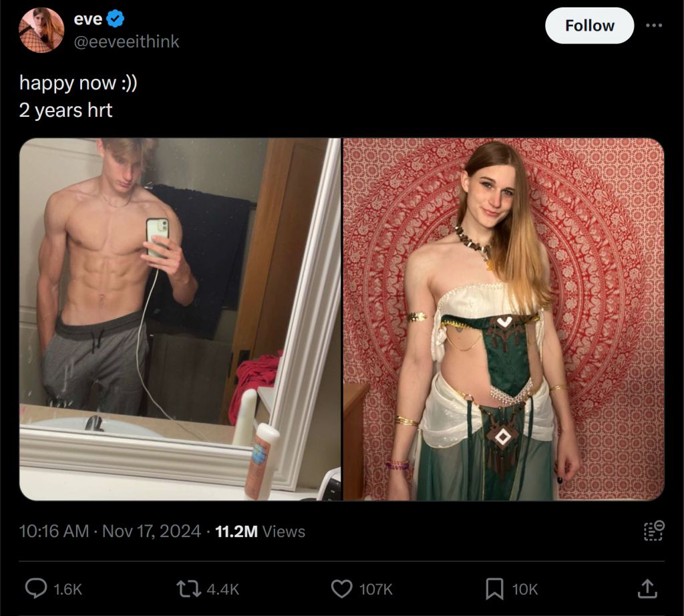Click the Follow button

coord(589,25)
